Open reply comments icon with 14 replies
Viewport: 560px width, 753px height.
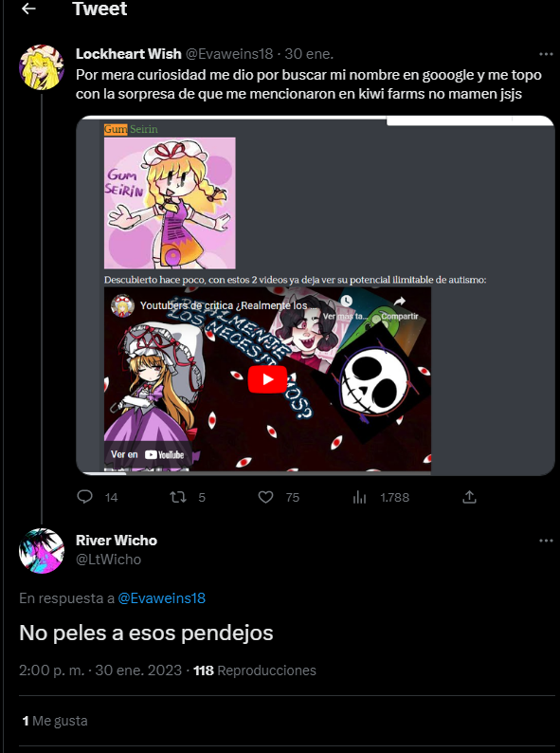click(x=84, y=497)
